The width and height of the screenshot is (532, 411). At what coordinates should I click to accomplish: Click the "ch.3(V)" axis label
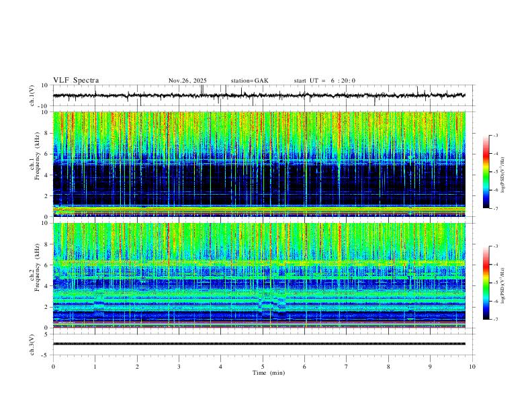32,345
